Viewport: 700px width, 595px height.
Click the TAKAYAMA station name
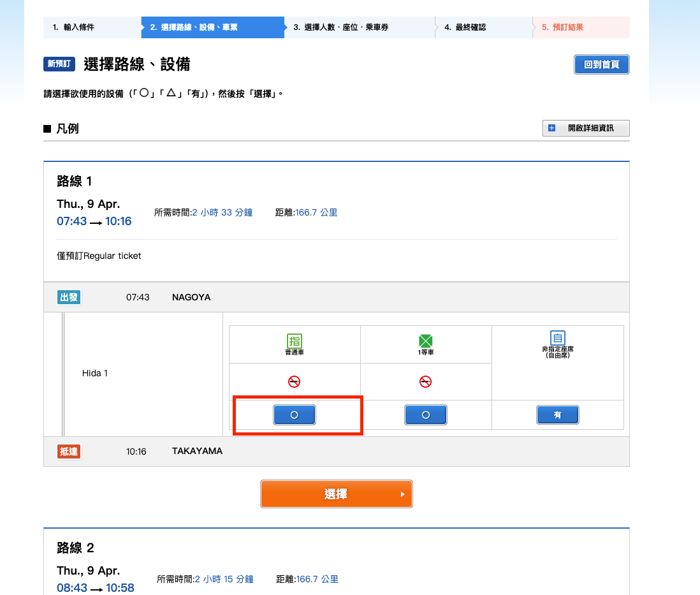pyautogui.click(x=198, y=451)
